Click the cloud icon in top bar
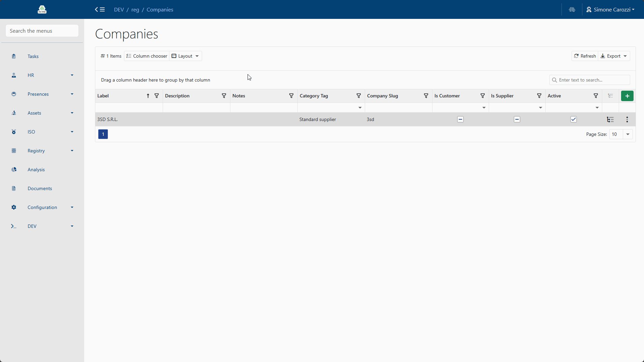644x362 pixels. click(572, 9)
